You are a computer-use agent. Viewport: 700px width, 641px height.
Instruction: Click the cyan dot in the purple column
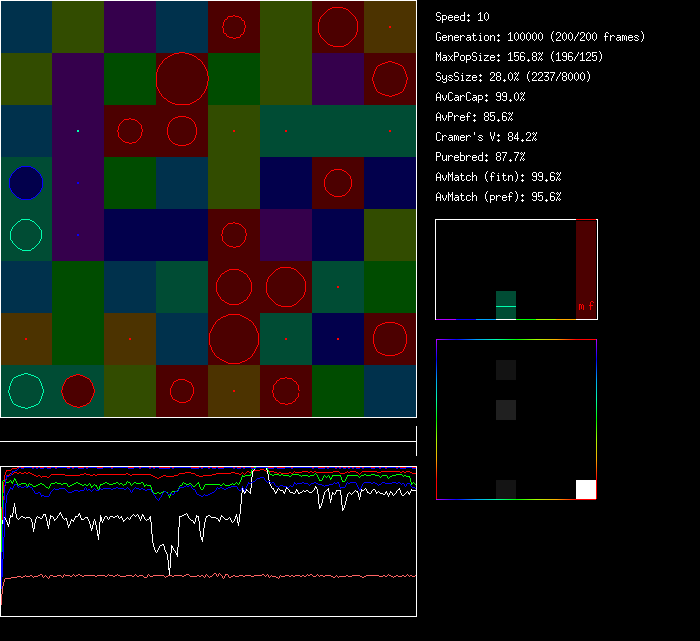(x=78, y=131)
